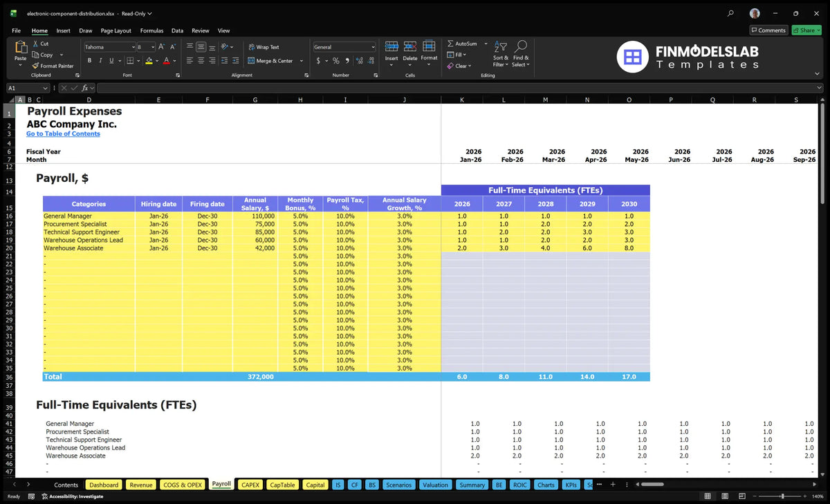Click Increase Decimal icon
This screenshot has width=830, height=504.
tap(360, 61)
